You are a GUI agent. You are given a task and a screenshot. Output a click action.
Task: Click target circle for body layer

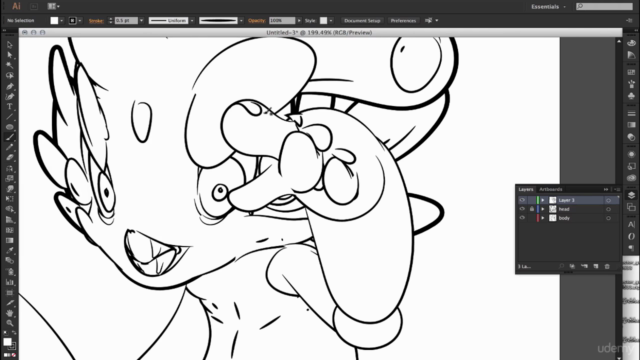[608, 218]
